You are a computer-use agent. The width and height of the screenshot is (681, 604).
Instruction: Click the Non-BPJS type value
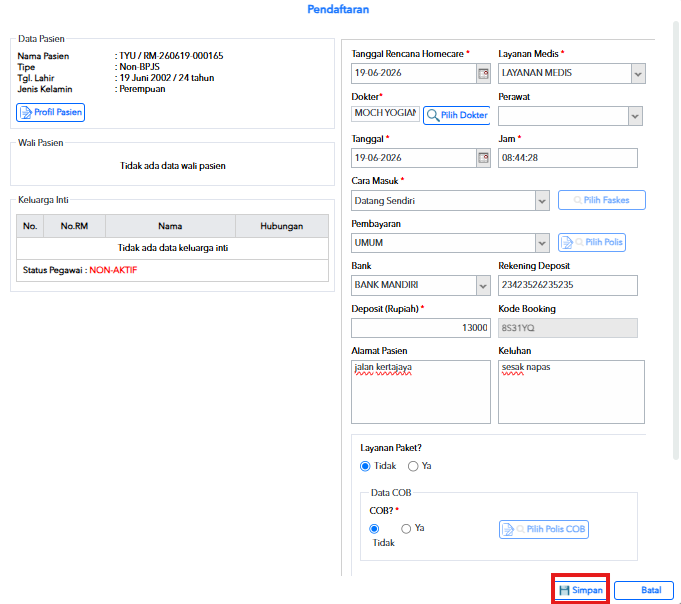coord(139,67)
